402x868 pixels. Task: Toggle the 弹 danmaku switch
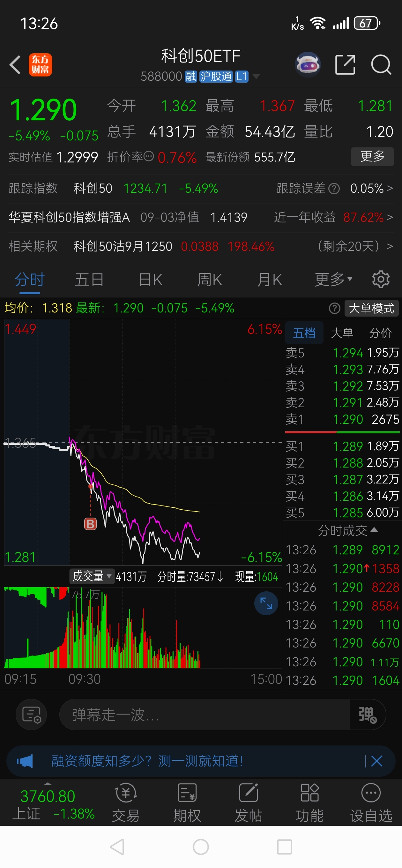coord(367,715)
